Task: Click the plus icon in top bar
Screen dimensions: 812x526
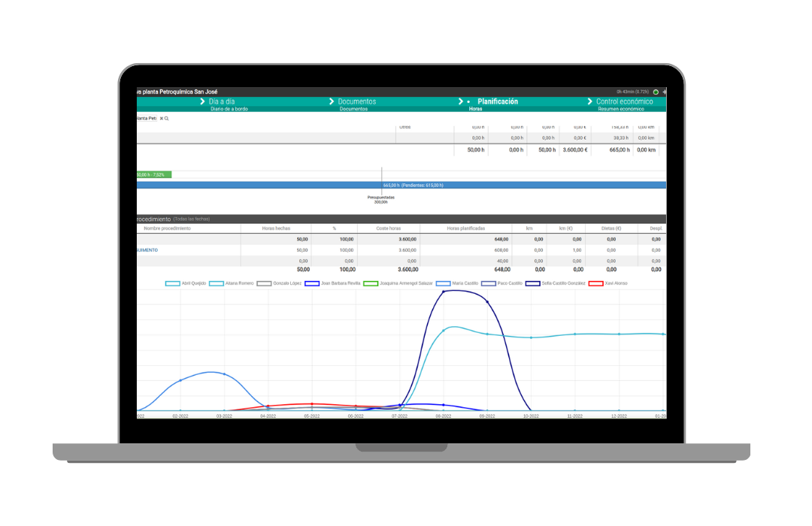Action: [x=664, y=92]
